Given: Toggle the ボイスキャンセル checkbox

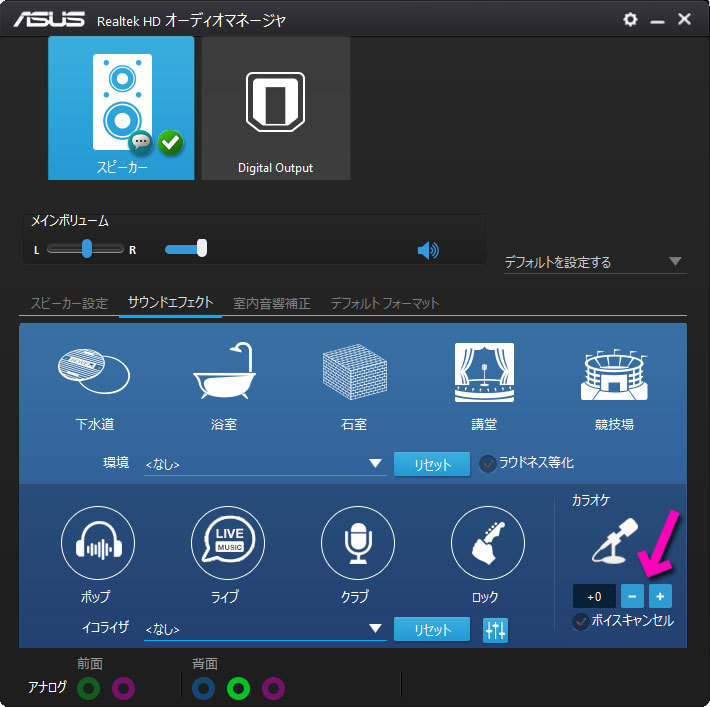Looking at the screenshot, I should tap(581, 621).
